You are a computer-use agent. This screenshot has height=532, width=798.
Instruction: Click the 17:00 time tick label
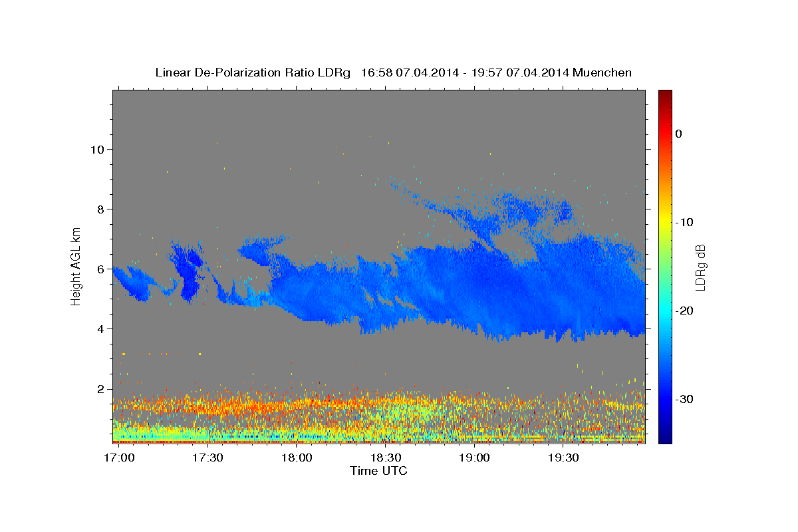click(x=120, y=458)
